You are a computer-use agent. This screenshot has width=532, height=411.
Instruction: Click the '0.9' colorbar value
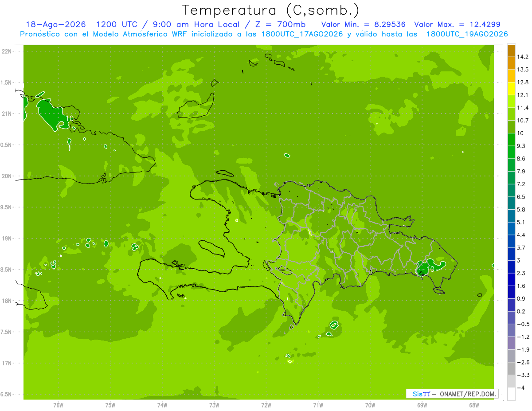(521, 298)
